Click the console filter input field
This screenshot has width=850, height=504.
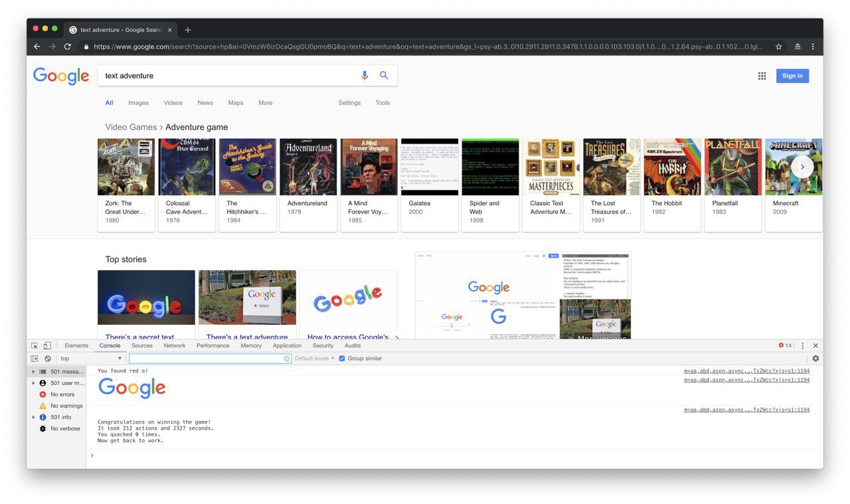tap(210, 359)
